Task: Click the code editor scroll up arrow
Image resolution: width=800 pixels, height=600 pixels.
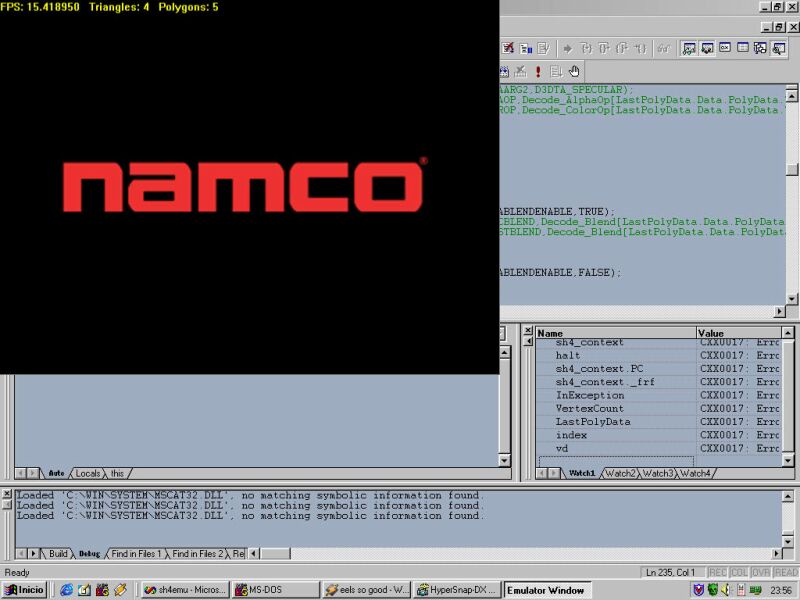Action: pyautogui.click(x=792, y=95)
